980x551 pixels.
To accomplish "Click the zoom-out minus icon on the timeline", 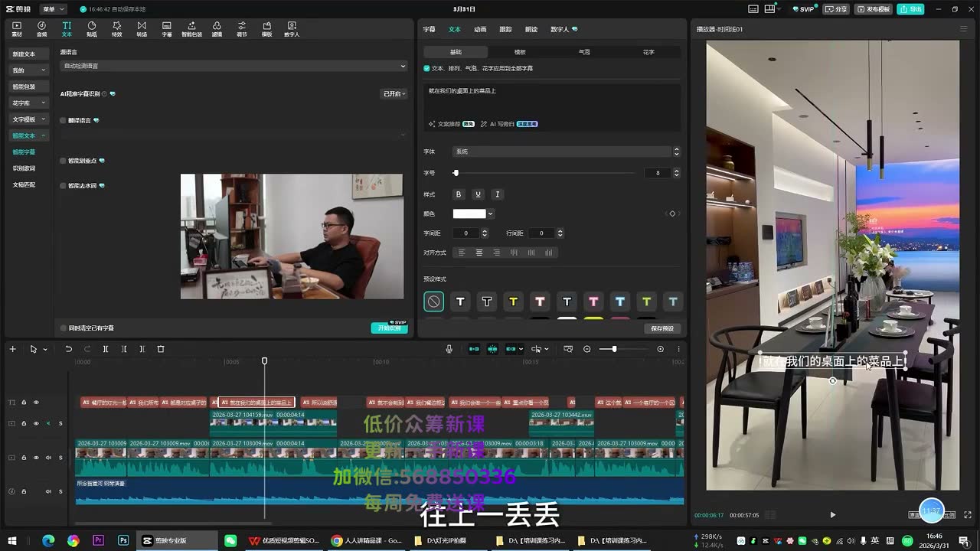I will click(x=587, y=349).
